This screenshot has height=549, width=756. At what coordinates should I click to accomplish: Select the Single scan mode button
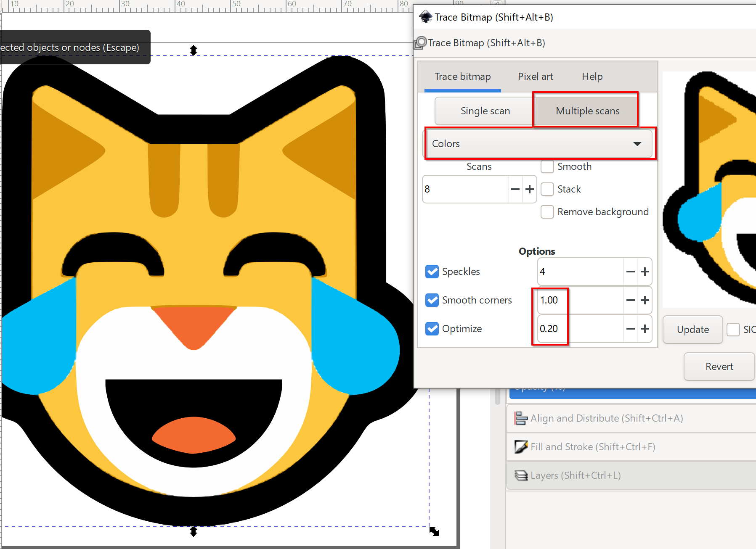pyautogui.click(x=485, y=111)
